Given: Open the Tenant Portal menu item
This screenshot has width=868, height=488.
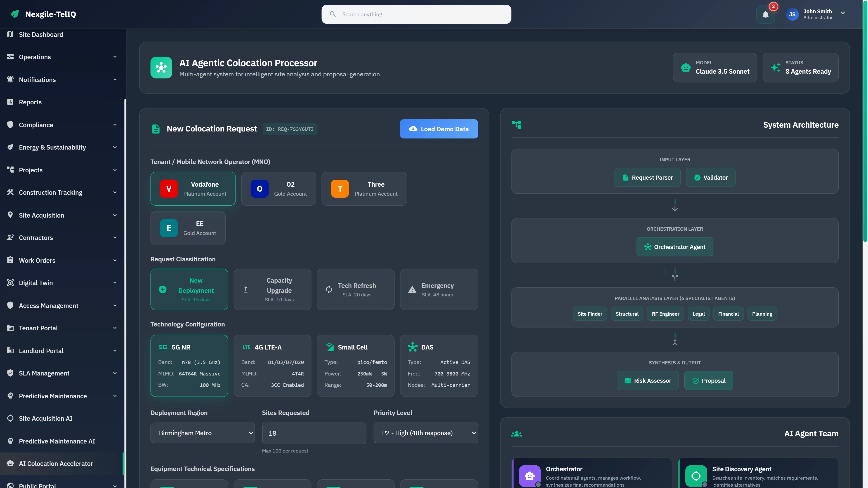Looking at the screenshot, I should [38, 328].
